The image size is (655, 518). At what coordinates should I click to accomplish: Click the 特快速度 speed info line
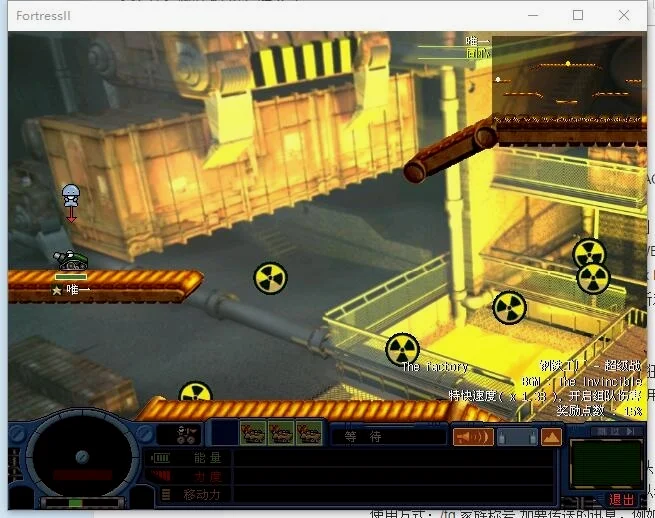[545, 396]
